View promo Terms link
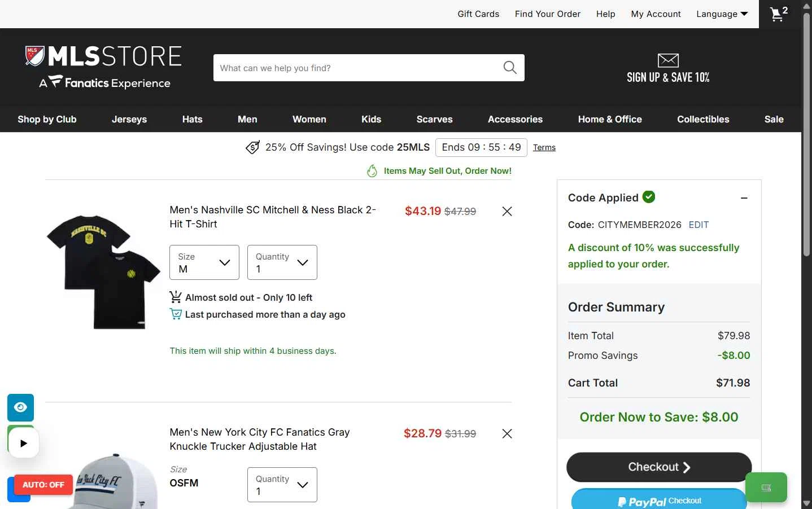The width and height of the screenshot is (812, 509). tap(544, 147)
